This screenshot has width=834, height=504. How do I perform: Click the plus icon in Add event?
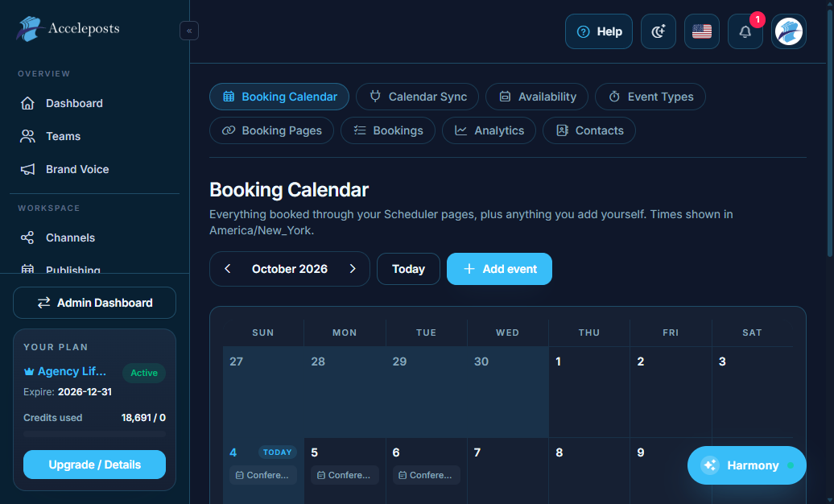[469, 269]
